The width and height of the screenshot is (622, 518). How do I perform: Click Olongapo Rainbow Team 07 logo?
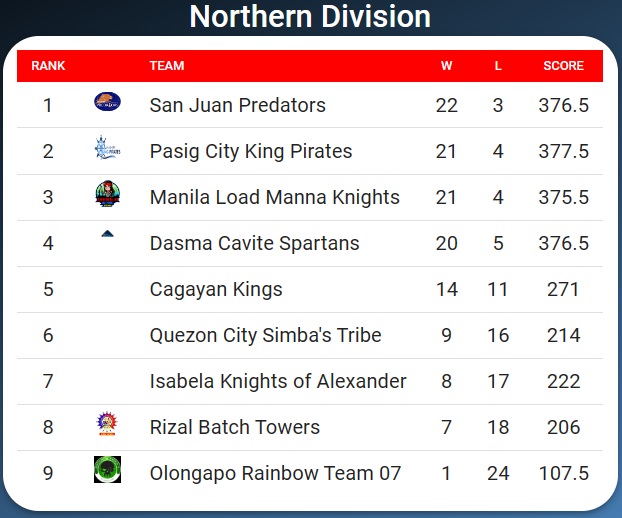pos(107,470)
